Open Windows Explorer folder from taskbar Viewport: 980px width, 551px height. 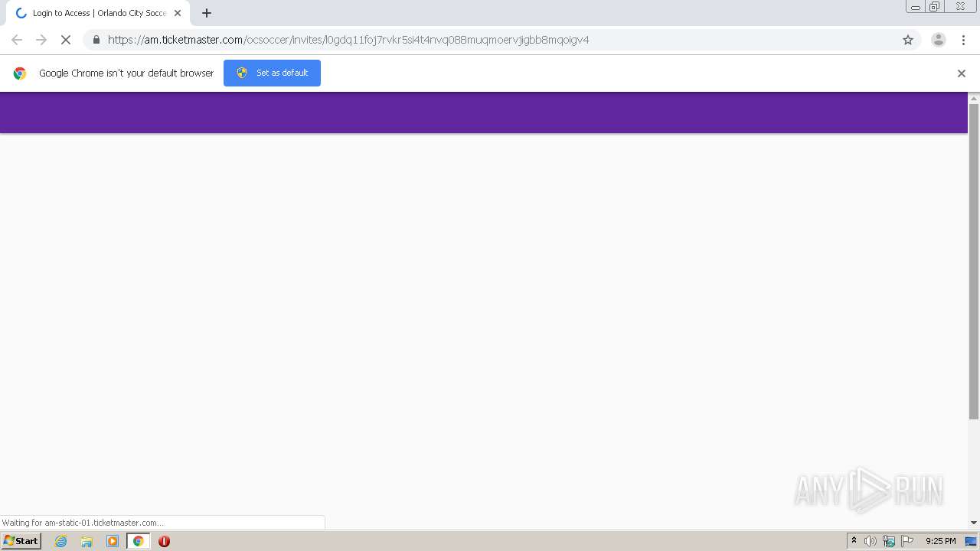coord(87,541)
